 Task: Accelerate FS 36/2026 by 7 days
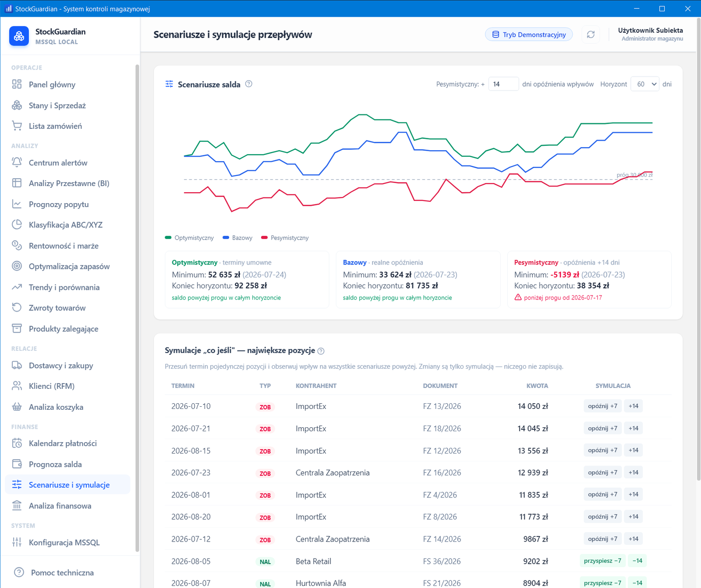pyautogui.click(x=602, y=561)
